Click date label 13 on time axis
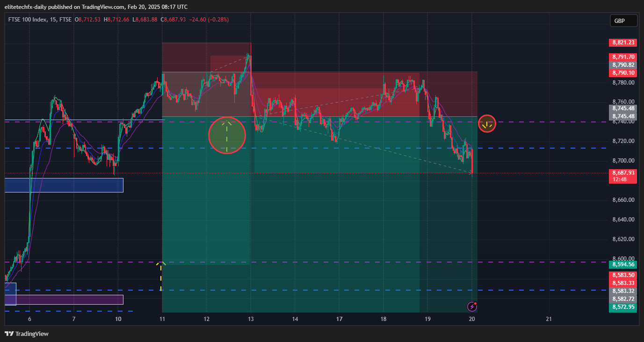The height and width of the screenshot is (342, 644). pos(251,319)
